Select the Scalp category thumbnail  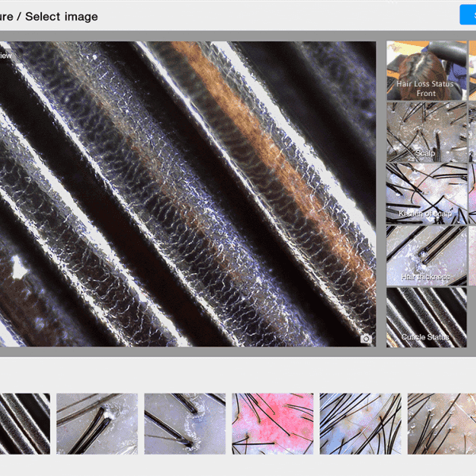427,132
